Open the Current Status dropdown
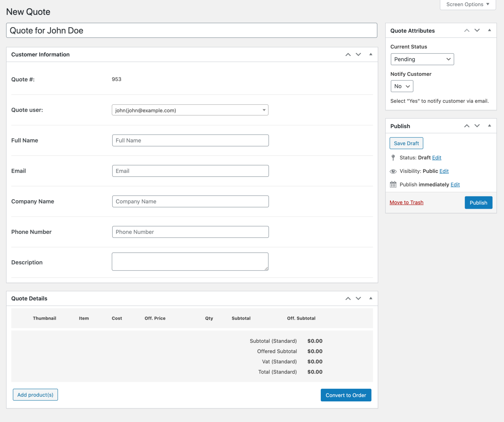 coord(422,59)
